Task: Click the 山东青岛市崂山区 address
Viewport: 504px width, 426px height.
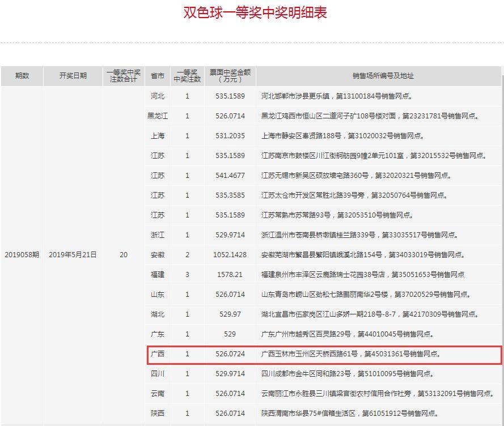Action: (366, 294)
